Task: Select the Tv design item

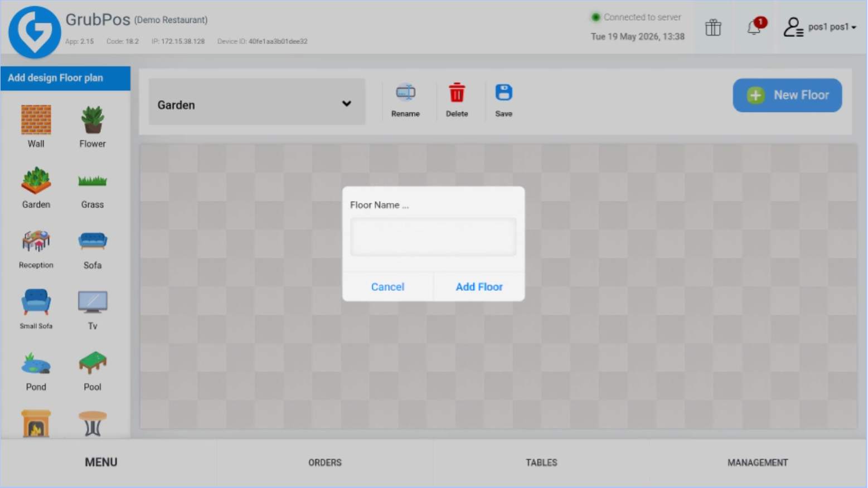Action: tap(93, 309)
